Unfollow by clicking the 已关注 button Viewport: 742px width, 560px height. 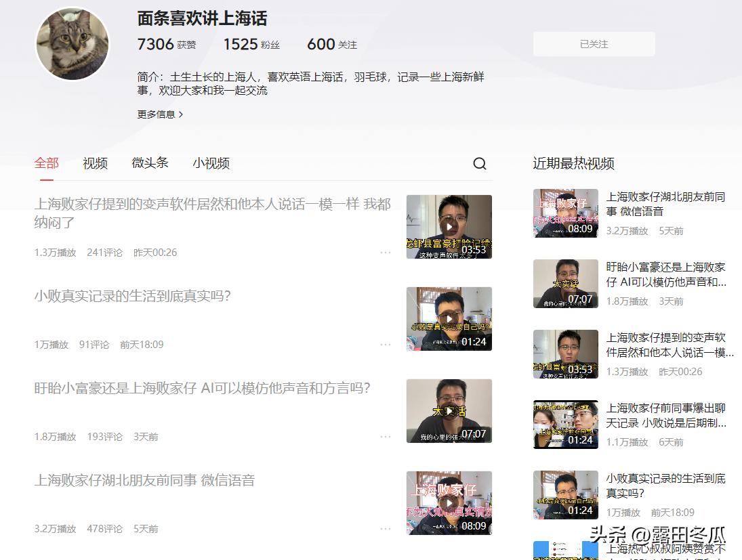593,43
